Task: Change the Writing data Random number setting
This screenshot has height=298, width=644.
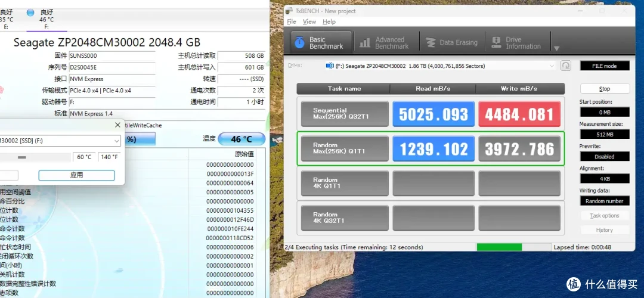Action: (x=605, y=201)
